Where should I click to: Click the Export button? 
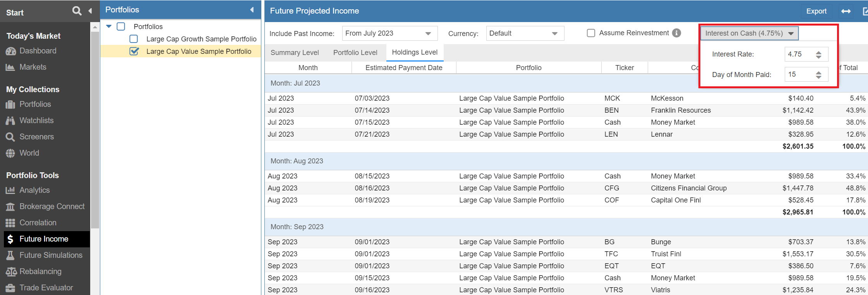pyautogui.click(x=816, y=11)
